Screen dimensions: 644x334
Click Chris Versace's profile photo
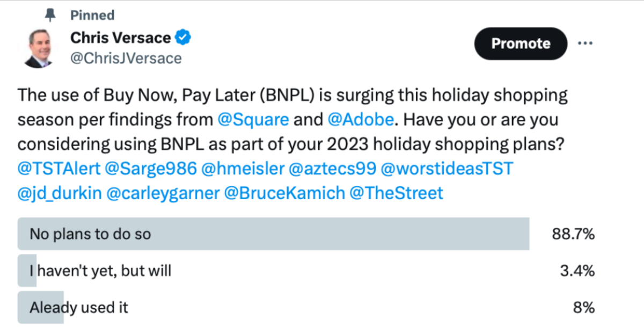(38, 48)
